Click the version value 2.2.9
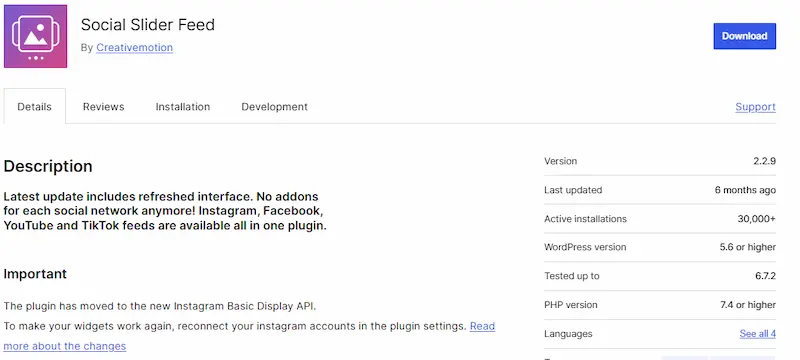 coord(764,161)
